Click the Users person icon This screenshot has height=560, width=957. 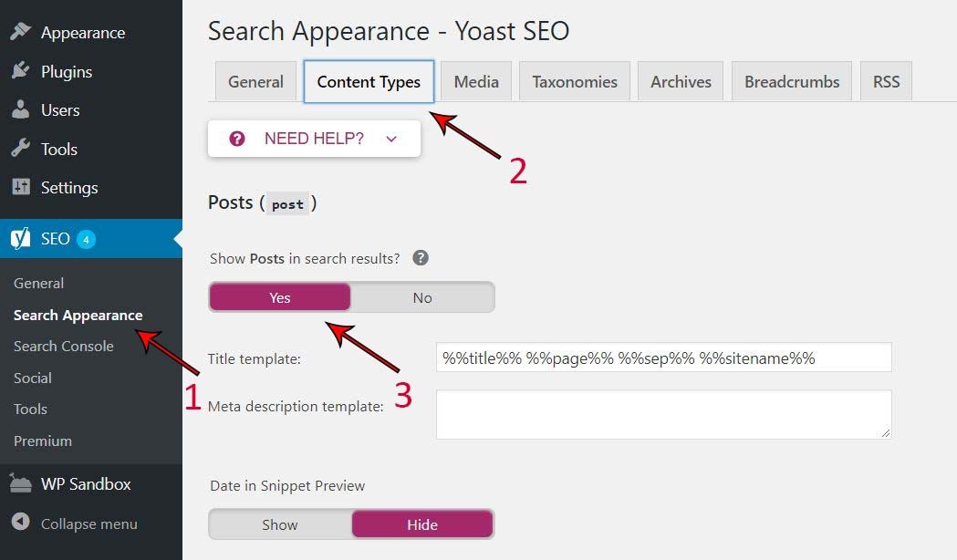(20, 109)
